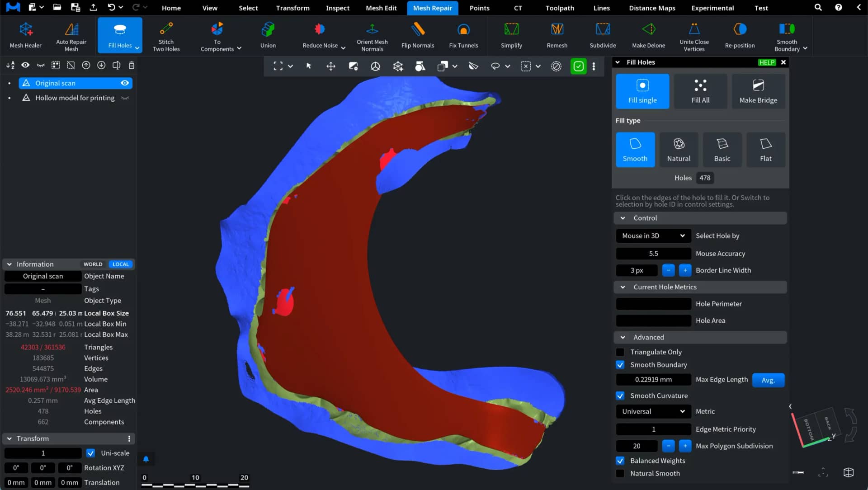Image resolution: width=868 pixels, height=490 pixels.
Task: Collapse the Information panel
Action: pos(9,264)
